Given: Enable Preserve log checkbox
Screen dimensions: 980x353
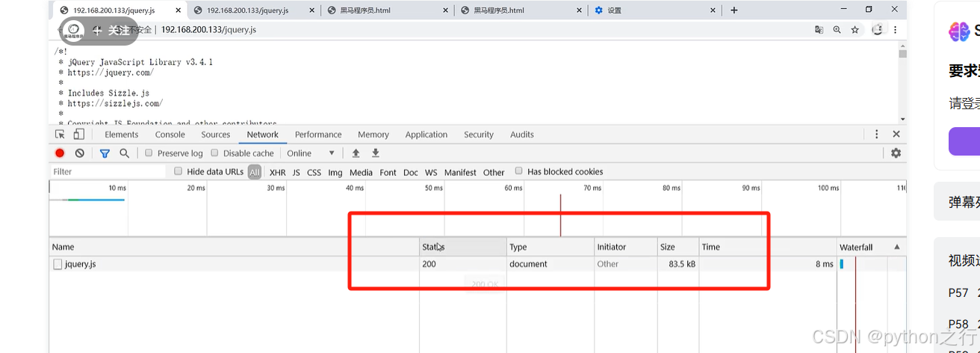Looking at the screenshot, I should [149, 153].
